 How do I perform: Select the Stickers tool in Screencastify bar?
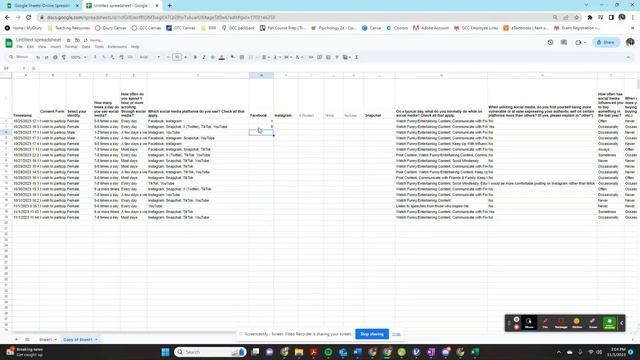577,323
